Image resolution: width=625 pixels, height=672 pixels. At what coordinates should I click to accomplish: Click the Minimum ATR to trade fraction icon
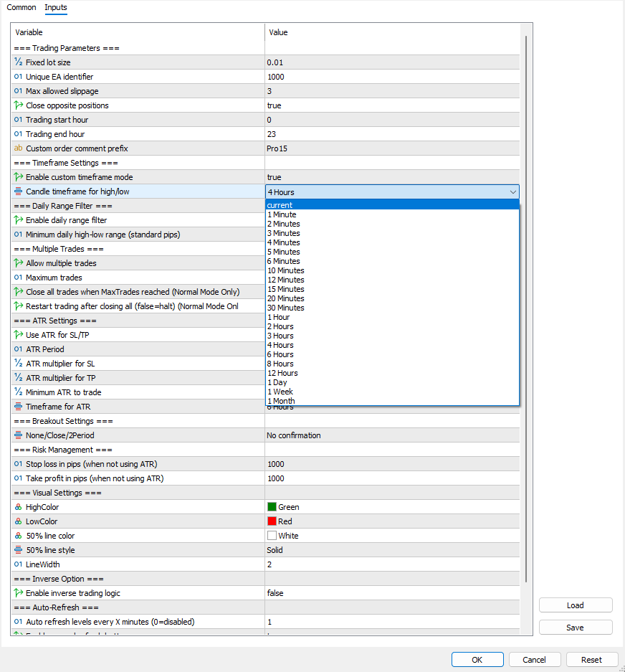(x=18, y=392)
